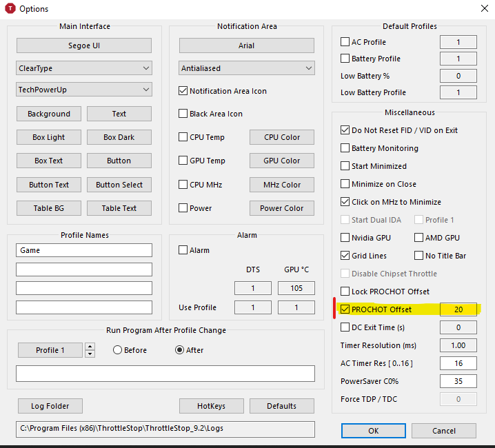Select the Before radio button
The image size is (495, 448).
(x=117, y=350)
